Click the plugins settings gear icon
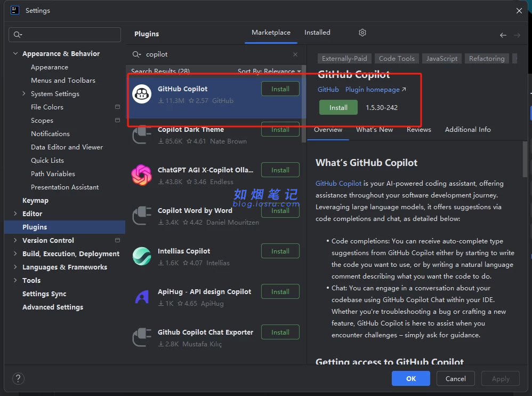Screen dimensions: 532x396 click(x=362, y=33)
